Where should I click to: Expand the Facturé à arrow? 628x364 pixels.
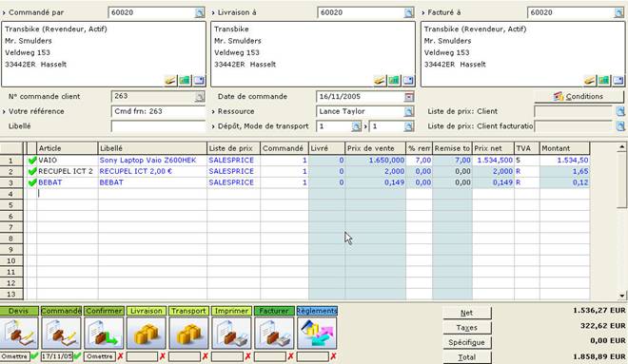[x=422, y=13]
